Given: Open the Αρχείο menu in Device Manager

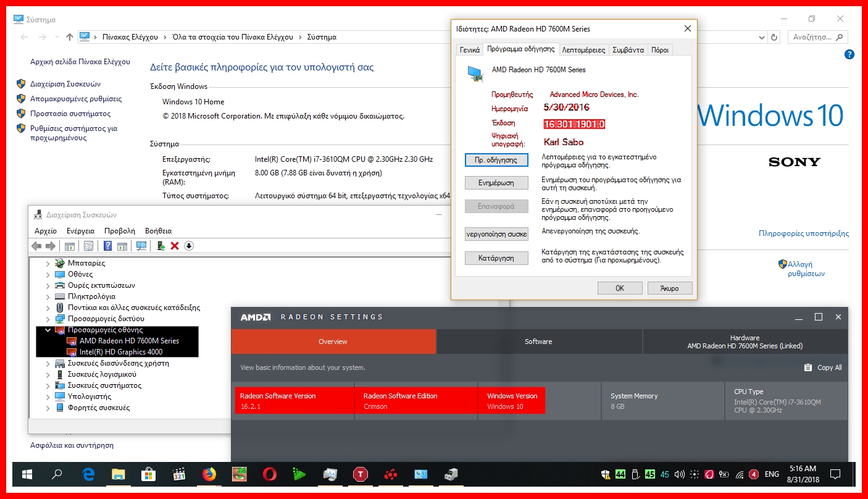Looking at the screenshot, I should pyautogui.click(x=46, y=230).
